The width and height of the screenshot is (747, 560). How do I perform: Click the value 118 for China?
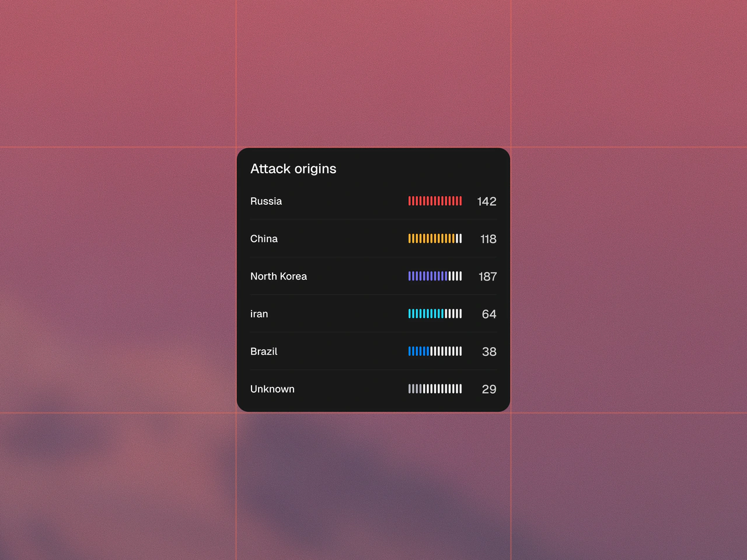pyautogui.click(x=488, y=239)
